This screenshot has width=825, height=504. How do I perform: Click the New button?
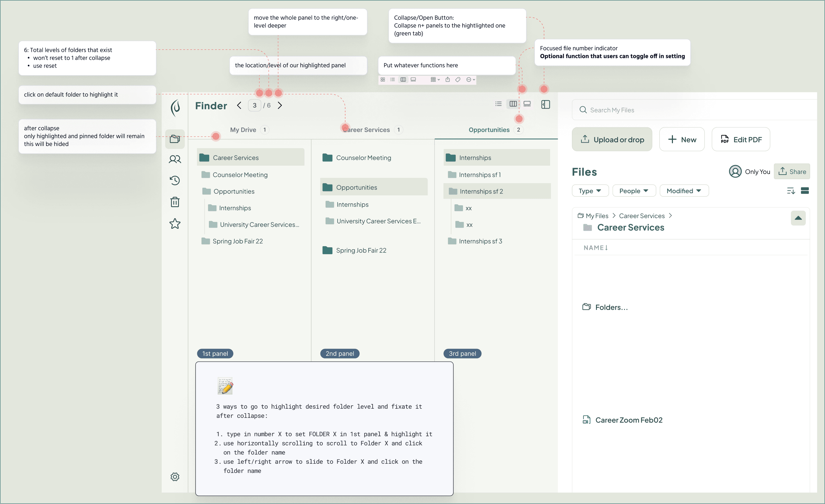point(682,139)
